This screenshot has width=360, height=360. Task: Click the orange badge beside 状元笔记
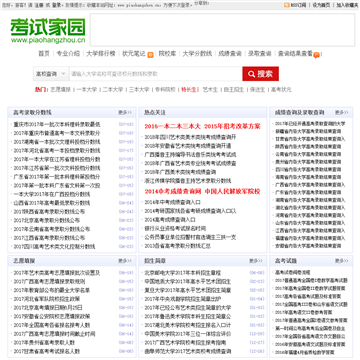151,55
